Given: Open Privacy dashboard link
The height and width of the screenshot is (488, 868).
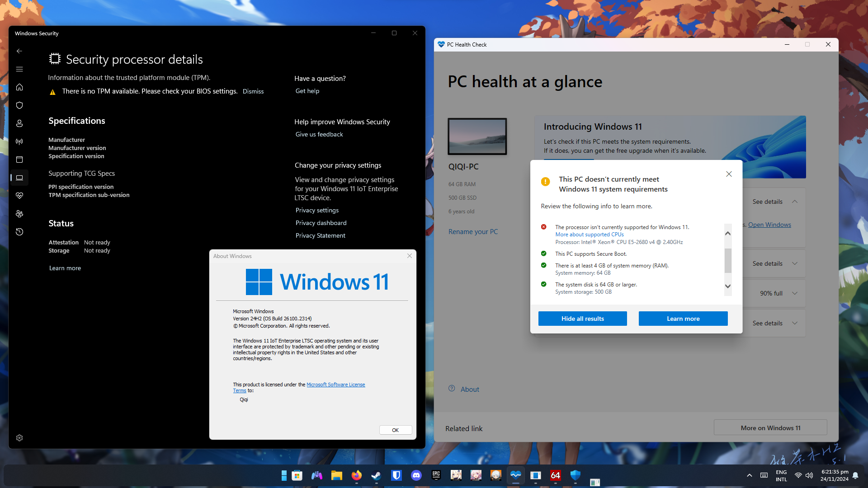Looking at the screenshot, I should tap(321, 223).
